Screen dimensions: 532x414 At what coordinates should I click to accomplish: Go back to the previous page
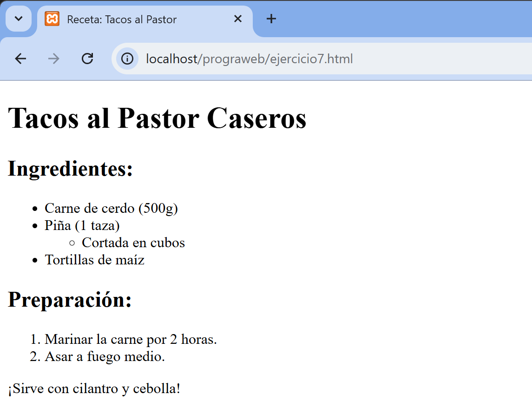pyautogui.click(x=21, y=59)
